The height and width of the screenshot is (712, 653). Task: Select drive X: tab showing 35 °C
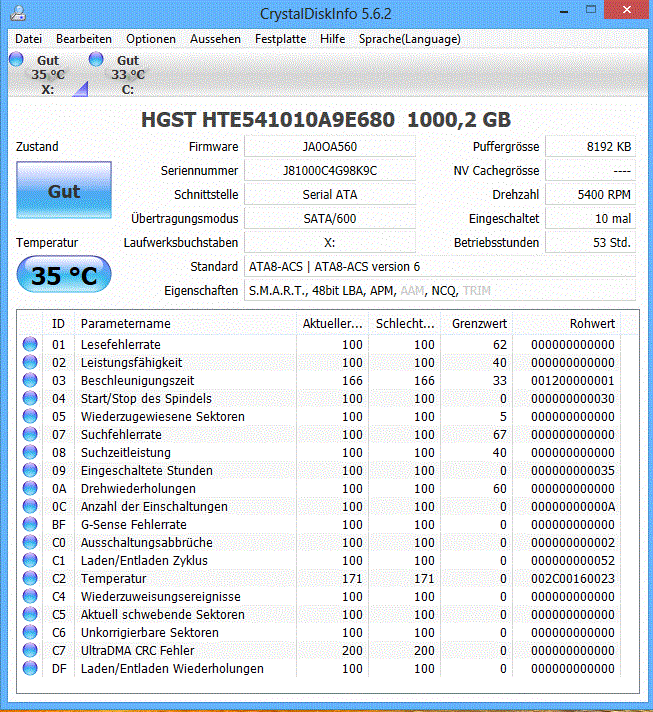tap(48, 74)
